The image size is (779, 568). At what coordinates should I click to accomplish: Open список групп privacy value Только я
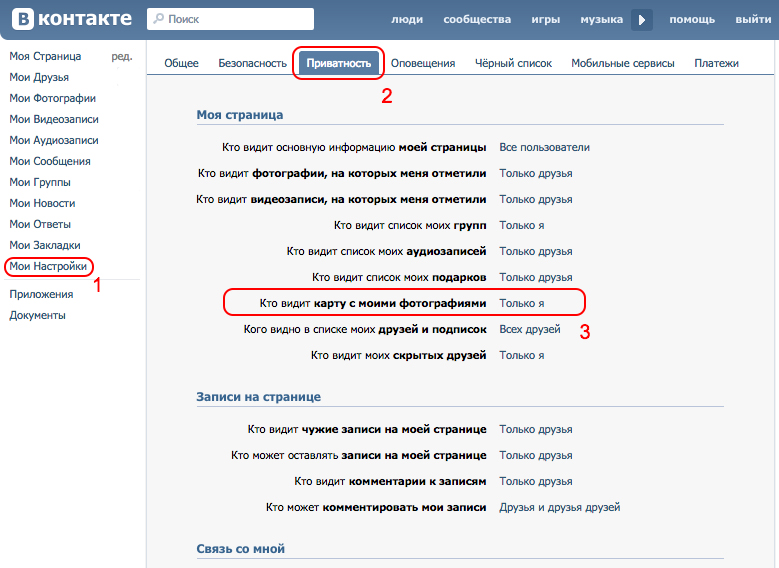[x=522, y=225]
